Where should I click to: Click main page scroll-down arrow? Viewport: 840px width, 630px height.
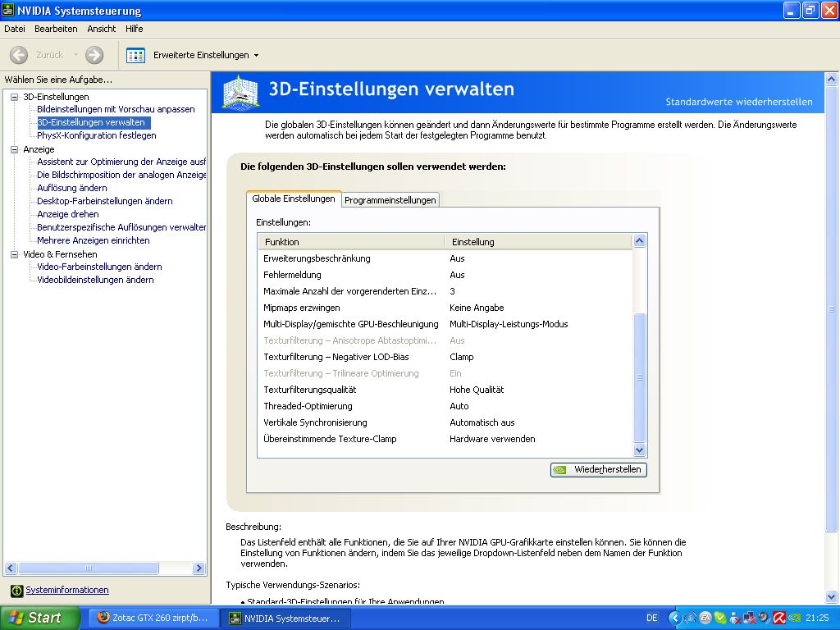(x=832, y=596)
